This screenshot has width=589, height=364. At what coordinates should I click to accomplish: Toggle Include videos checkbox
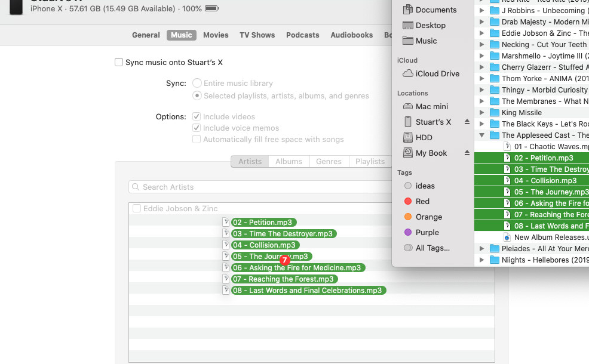tap(197, 116)
